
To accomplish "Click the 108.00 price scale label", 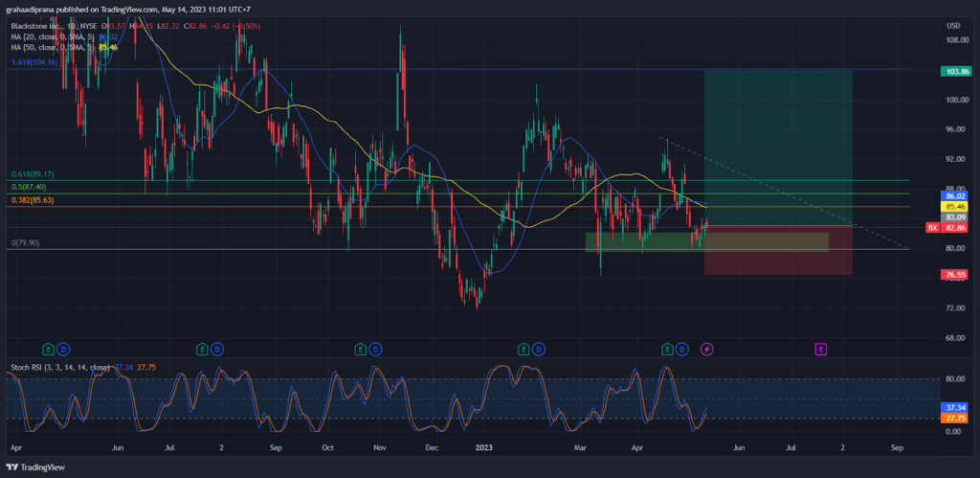I will (957, 40).
